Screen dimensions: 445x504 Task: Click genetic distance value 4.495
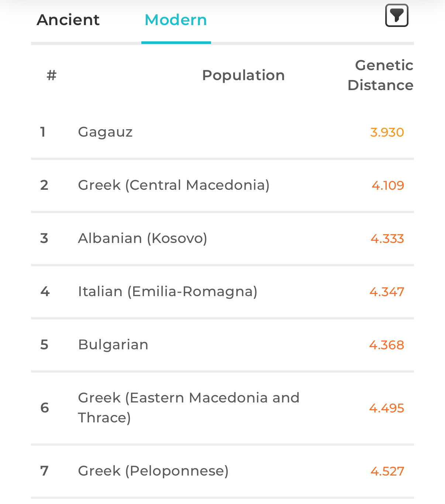tap(387, 408)
